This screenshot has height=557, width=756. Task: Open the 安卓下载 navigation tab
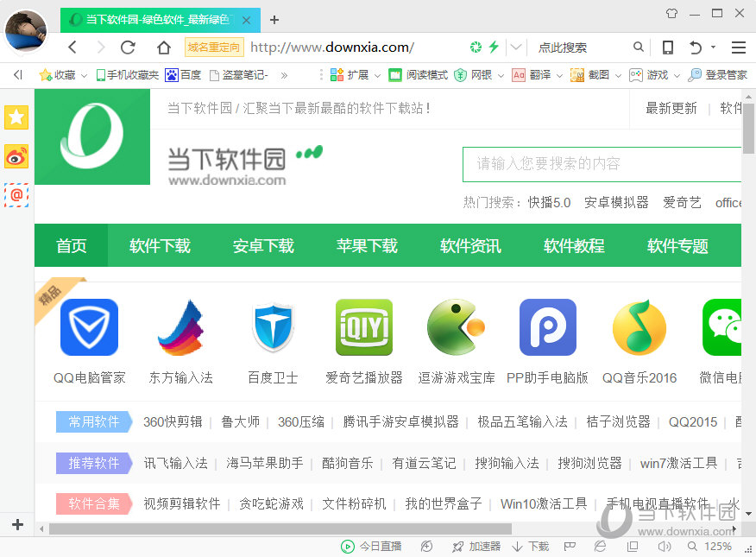(263, 246)
